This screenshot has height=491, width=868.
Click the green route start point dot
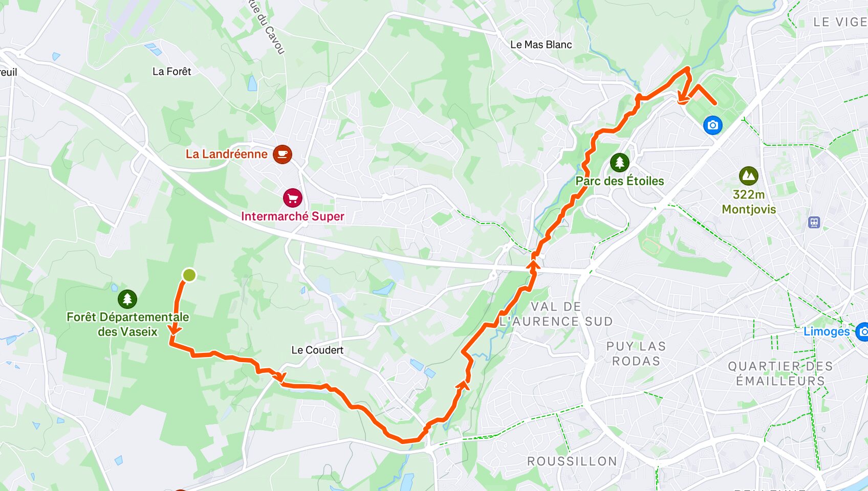coord(189,275)
